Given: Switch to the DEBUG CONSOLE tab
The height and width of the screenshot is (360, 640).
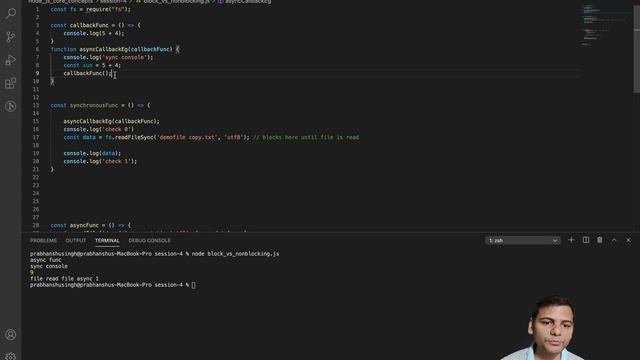Looking at the screenshot, I should click(x=149, y=240).
